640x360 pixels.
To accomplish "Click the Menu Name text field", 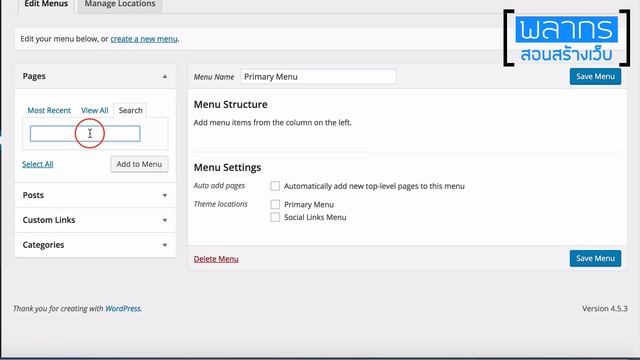I will 318,77.
